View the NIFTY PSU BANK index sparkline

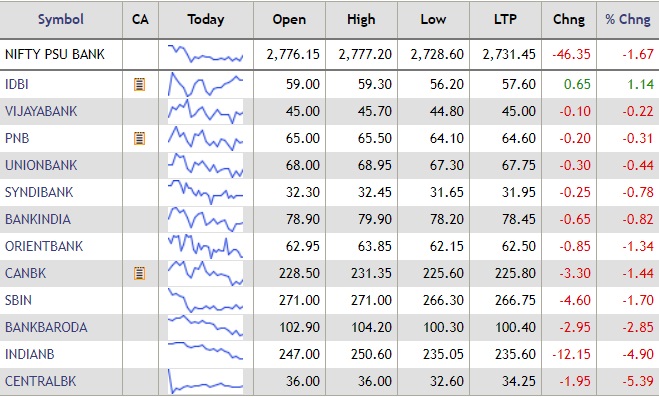(x=206, y=54)
